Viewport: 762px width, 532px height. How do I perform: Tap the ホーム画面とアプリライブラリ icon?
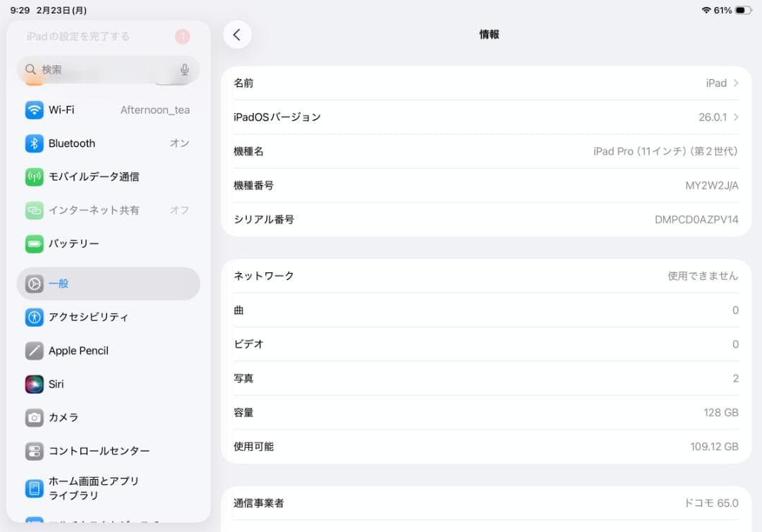coord(34,488)
